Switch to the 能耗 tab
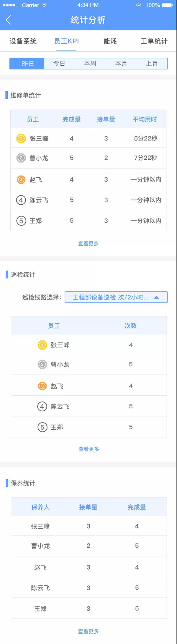The image size is (177, 644). pos(110,41)
